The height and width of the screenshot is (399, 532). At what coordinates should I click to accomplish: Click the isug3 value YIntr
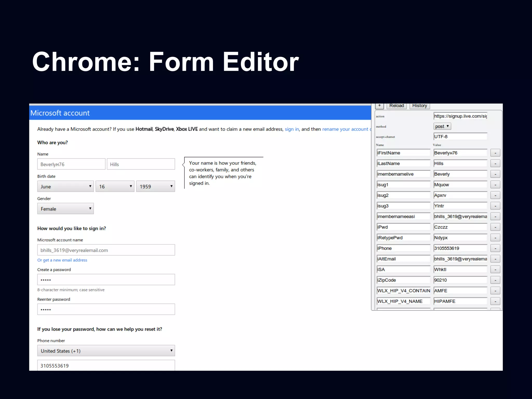point(460,206)
